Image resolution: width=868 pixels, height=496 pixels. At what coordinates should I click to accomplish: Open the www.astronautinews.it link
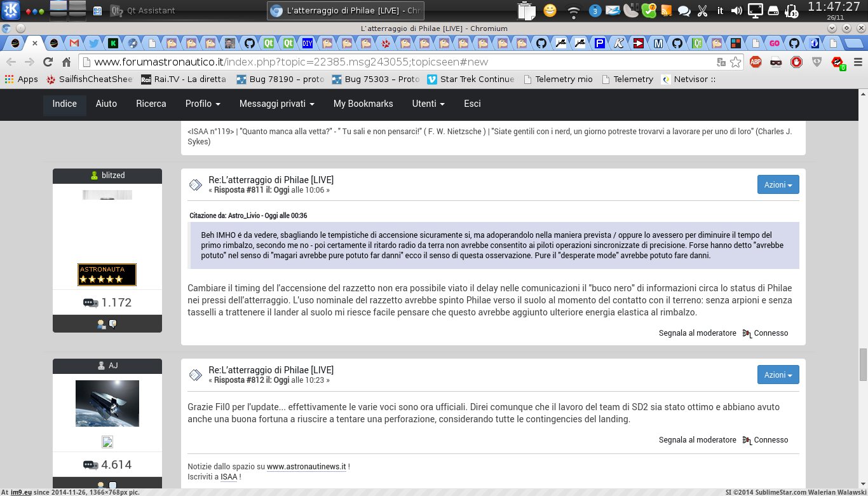click(x=306, y=466)
